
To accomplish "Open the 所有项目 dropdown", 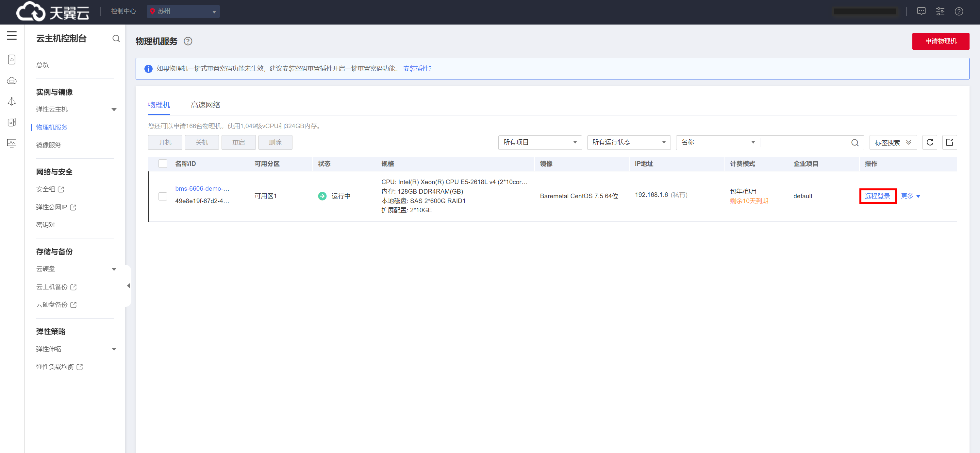I will [x=540, y=142].
